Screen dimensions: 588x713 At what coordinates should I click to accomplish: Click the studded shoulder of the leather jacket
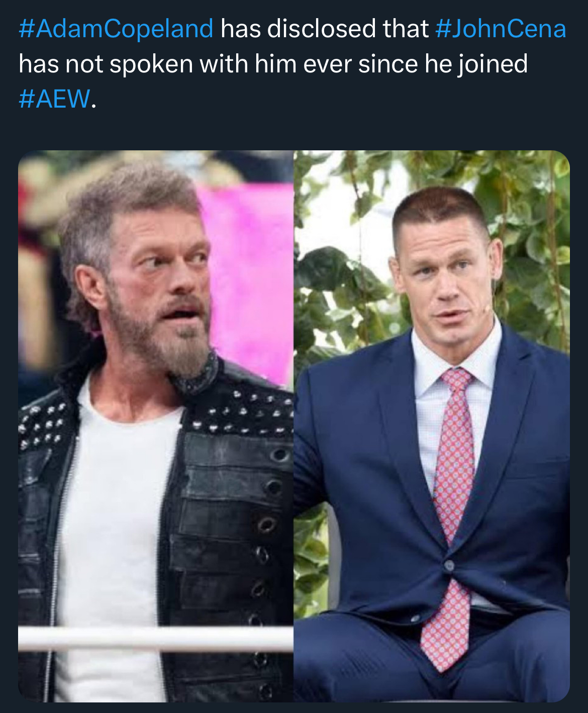pos(246,407)
